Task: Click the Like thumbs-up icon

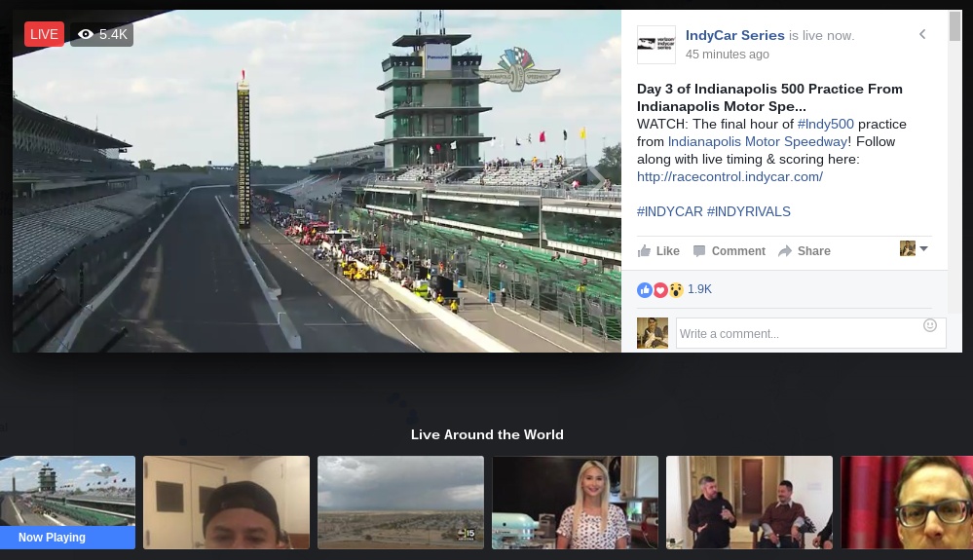Action: click(x=645, y=251)
